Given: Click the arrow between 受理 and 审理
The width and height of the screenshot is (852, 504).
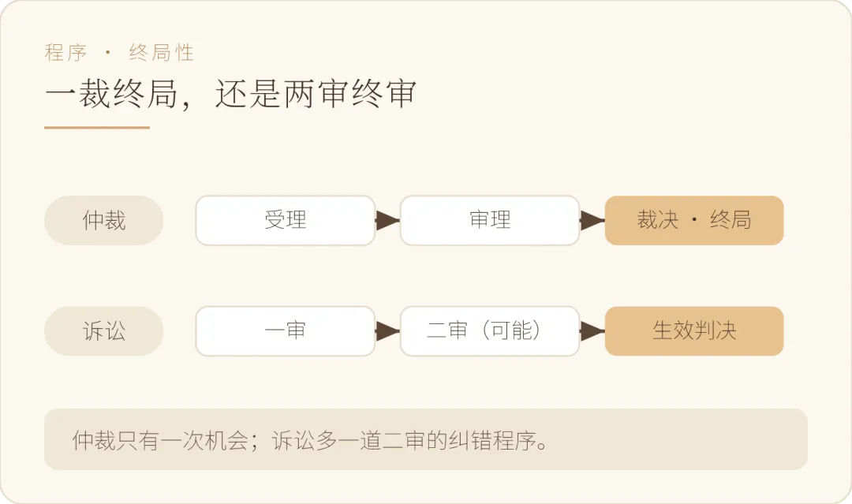Looking at the screenshot, I should point(387,221).
